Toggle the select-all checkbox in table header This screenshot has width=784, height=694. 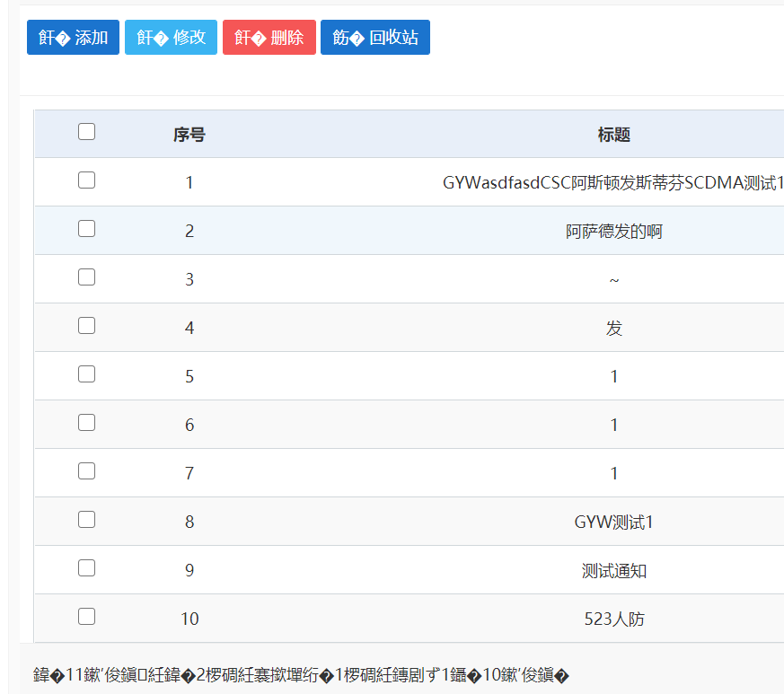86,132
